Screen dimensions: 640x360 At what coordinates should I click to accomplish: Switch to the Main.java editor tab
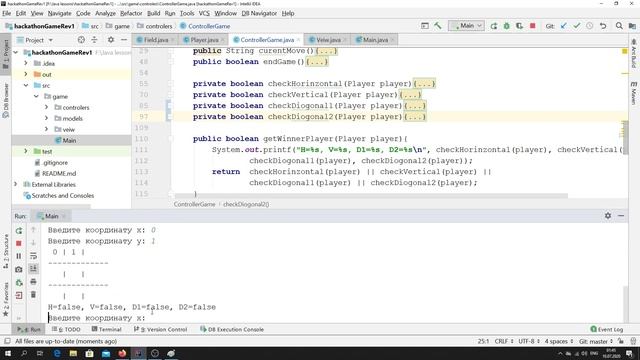375,40
